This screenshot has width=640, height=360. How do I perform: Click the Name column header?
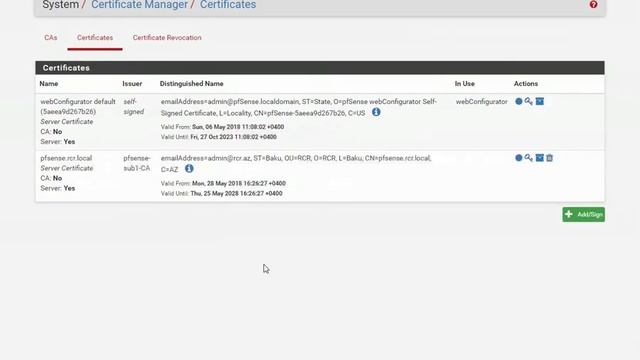click(x=49, y=84)
